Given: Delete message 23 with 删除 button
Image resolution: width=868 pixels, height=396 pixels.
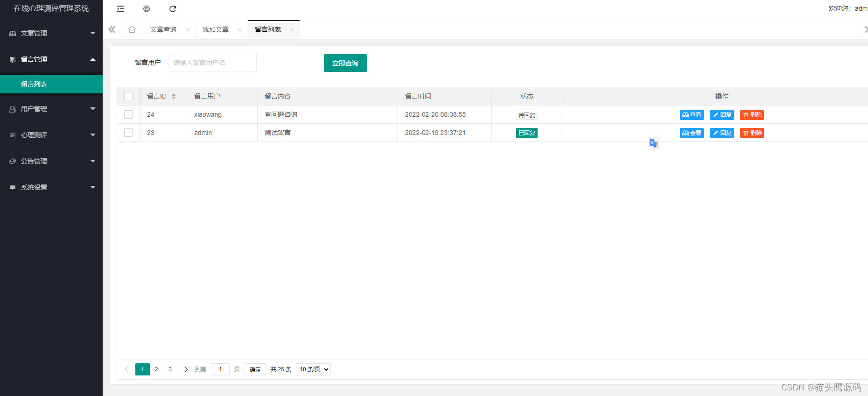Looking at the screenshot, I should pyautogui.click(x=752, y=133).
